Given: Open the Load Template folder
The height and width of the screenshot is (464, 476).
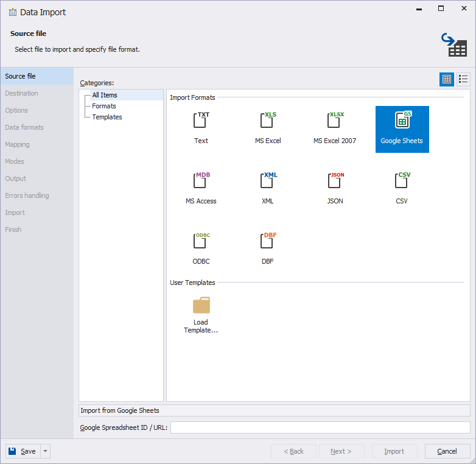Looking at the screenshot, I should tap(201, 315).
